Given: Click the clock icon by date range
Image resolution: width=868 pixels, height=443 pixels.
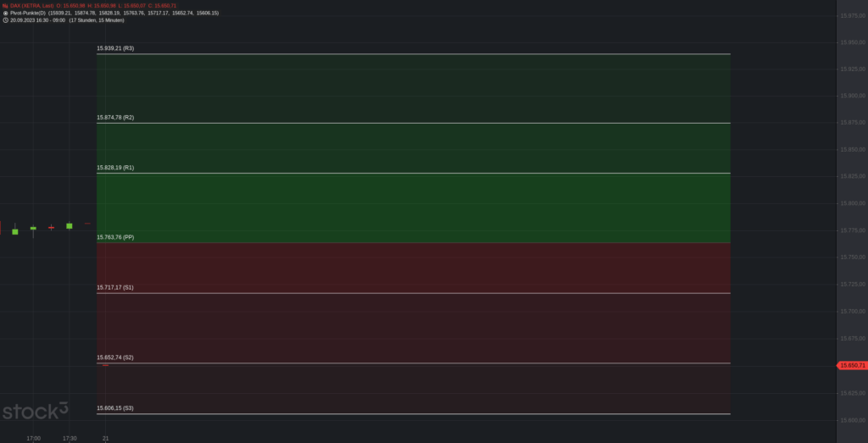Looking at the screenshot, I should (x=5, y=20).
